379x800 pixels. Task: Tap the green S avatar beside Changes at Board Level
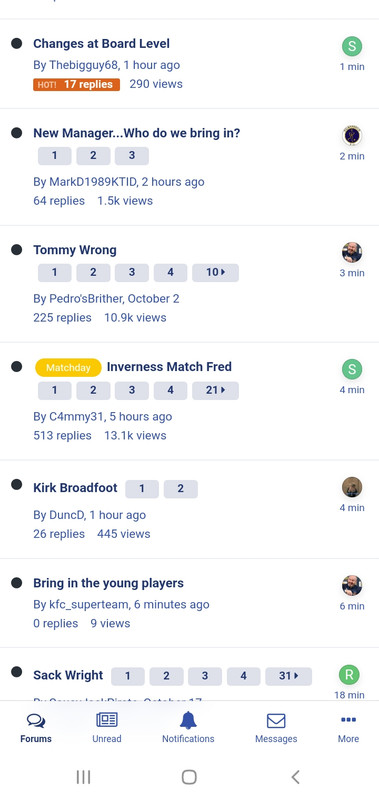click(x=352, y=46)
